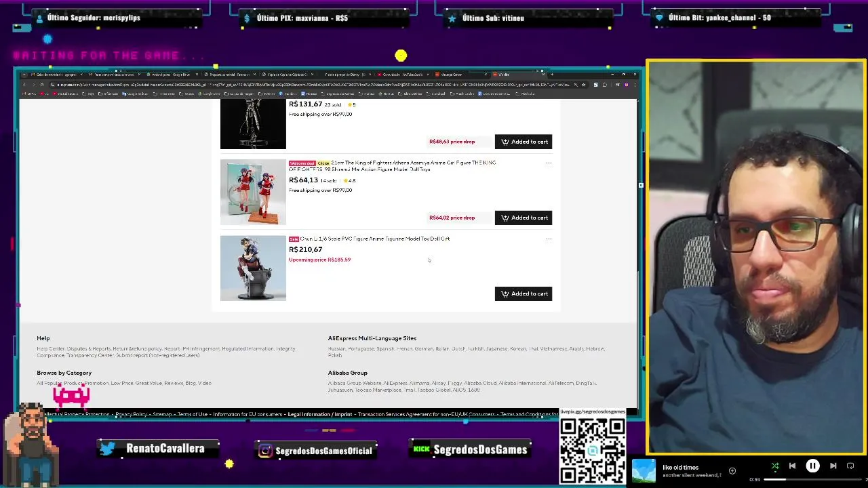The height and width of the screenshot is (488, 868).
Task: Open Chun Li 1/6 Scale PVC Figure title
Action: click(375, 239)
